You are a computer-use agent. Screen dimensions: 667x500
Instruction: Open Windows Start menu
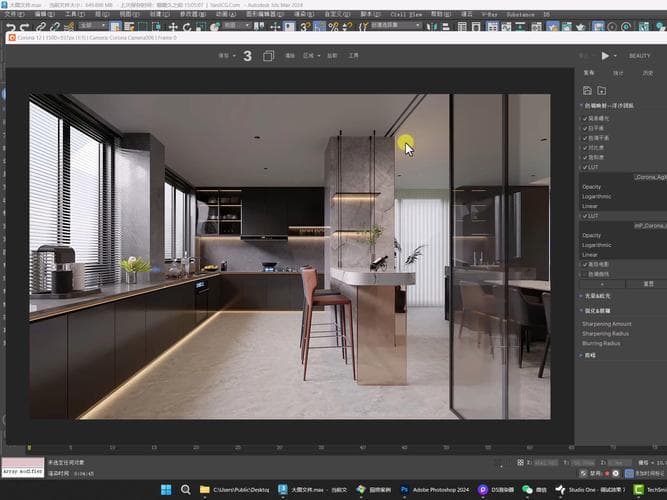point(166,490)
